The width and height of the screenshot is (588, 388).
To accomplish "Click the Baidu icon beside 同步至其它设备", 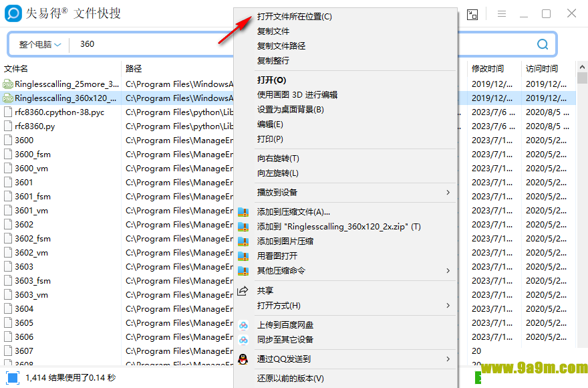I will point(243,340).
